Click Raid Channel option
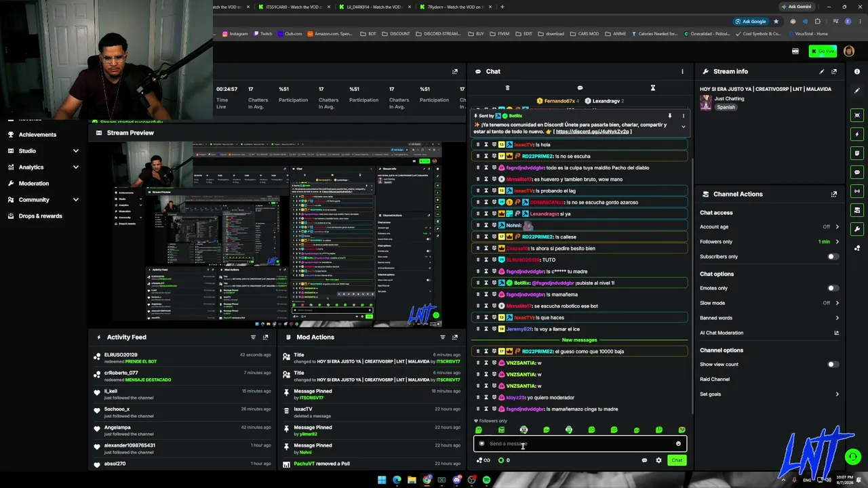This screenshot has width=868, height=488. 715,379
